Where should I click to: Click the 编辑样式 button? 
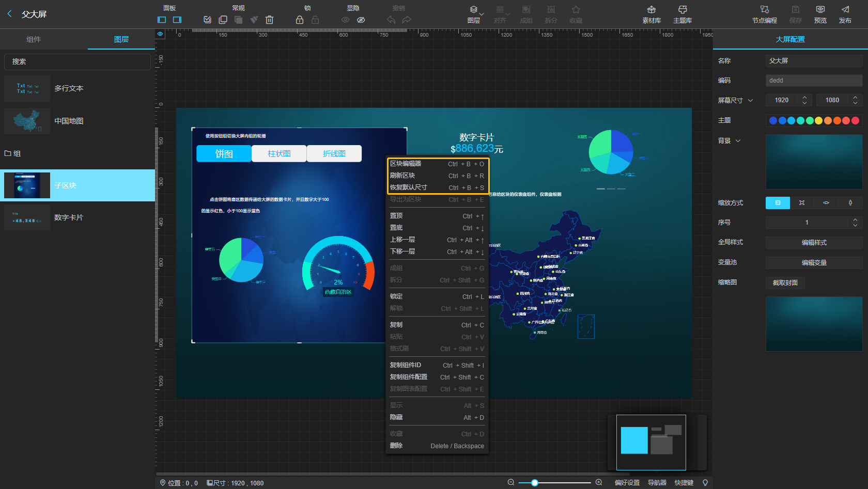(814, 243)
